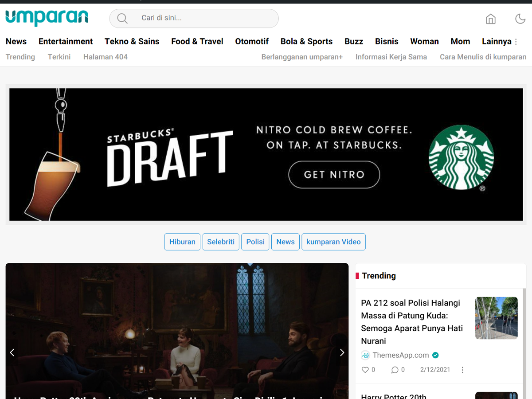Select Tekno & Sains section

point(132,41)
